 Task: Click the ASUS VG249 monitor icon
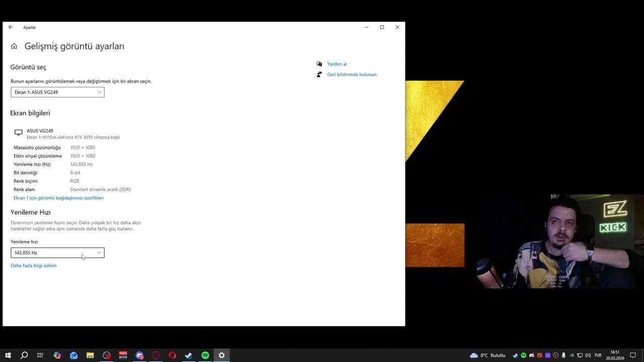[x=19, y=133]
